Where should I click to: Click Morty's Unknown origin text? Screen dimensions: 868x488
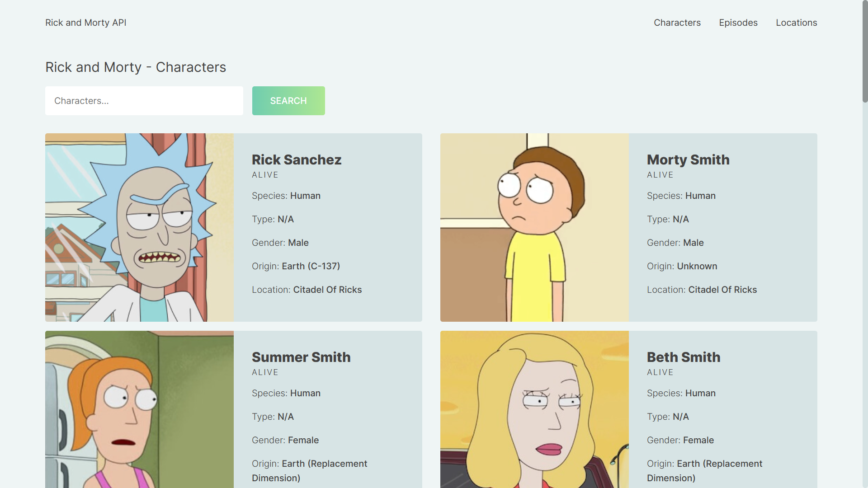tap(697, 266)
